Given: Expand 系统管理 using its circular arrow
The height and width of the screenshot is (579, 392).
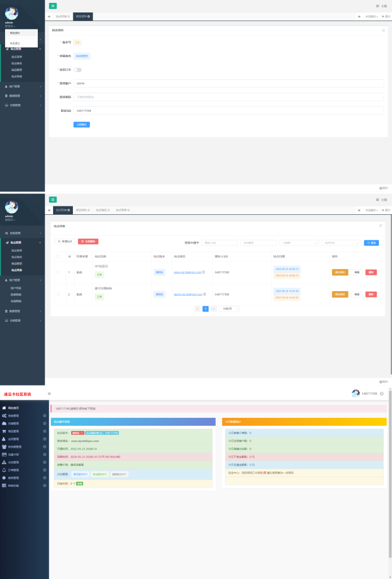Looking at the screenshot, I should coord(45,416).
